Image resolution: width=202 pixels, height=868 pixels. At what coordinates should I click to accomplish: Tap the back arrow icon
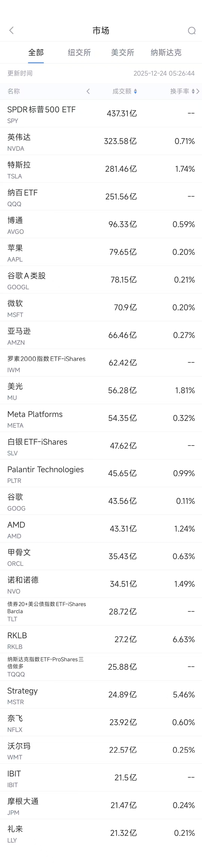[x=11, y=31]
